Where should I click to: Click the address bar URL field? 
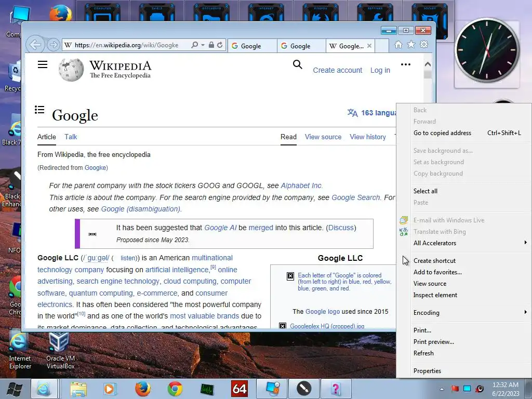point(126,45)
